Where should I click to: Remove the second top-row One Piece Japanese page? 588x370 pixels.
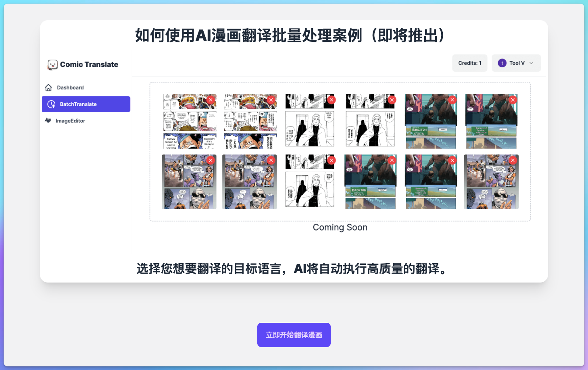(271, 100)
